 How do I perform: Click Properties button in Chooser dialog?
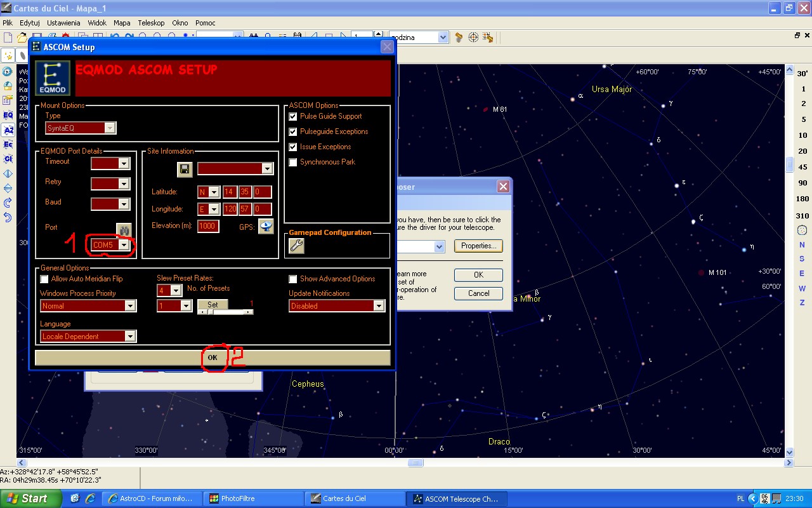pyautogui.click(x=478, y=246)
